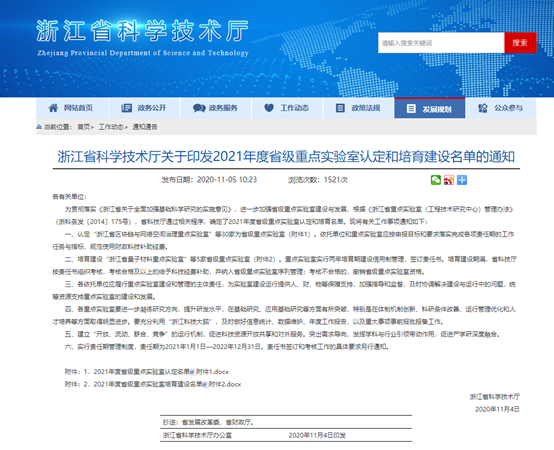Screen dimensions: 554x450
Task: Open the 政务公开 menu item
Action: 144,108
